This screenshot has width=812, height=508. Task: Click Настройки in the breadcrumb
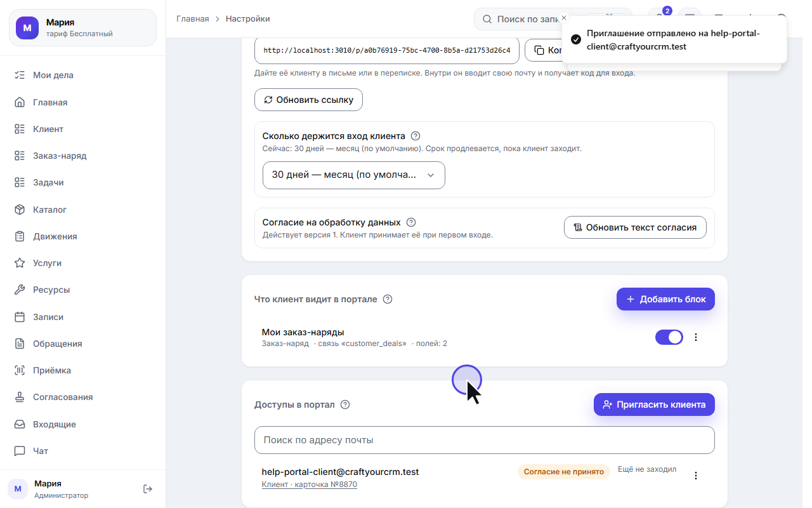point(248,19)
